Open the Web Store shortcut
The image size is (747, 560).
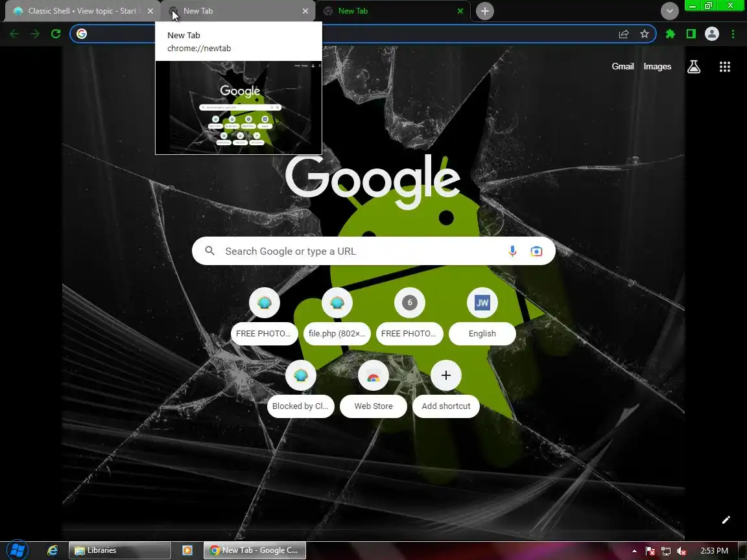373,389
